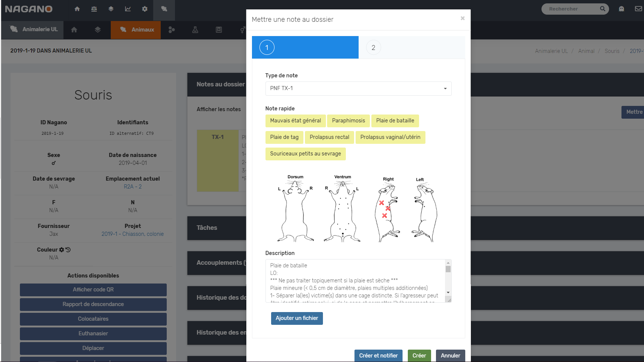
Task: Pick the Prolapsus rectal quick note
Action: 329,137
